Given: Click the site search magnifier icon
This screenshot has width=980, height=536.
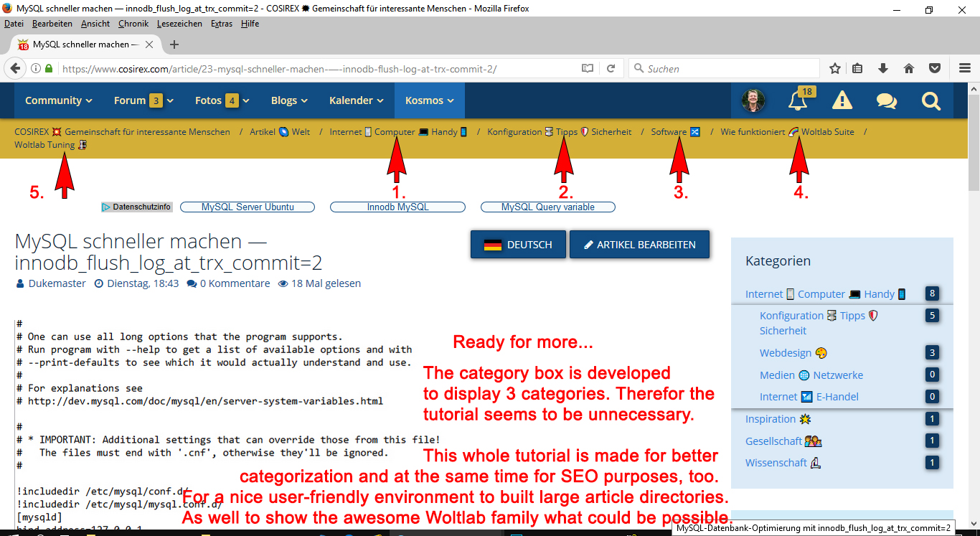Looking at the screenshot, I should [x=930, y=101].
